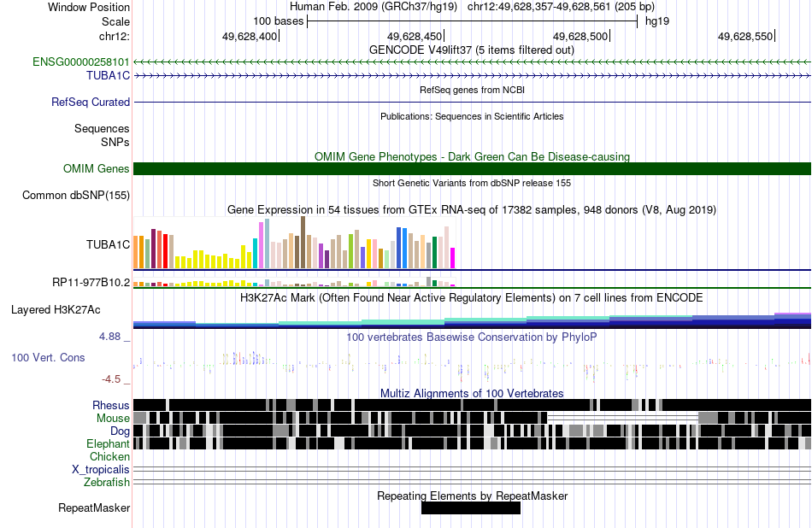
Task: Click the Common dbSNP(155) track label
Action: pos(76,195)
